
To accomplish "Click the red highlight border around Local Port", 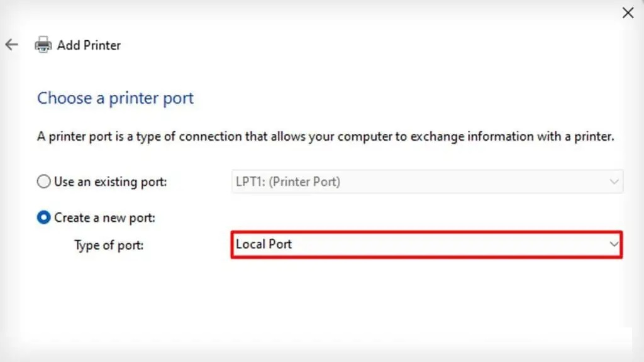I will coord(427,232).
